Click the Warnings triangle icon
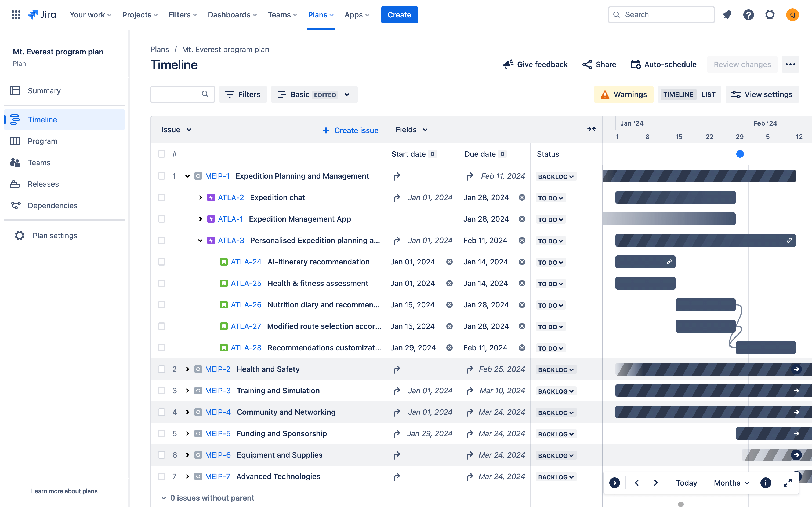 coord(605,94)
